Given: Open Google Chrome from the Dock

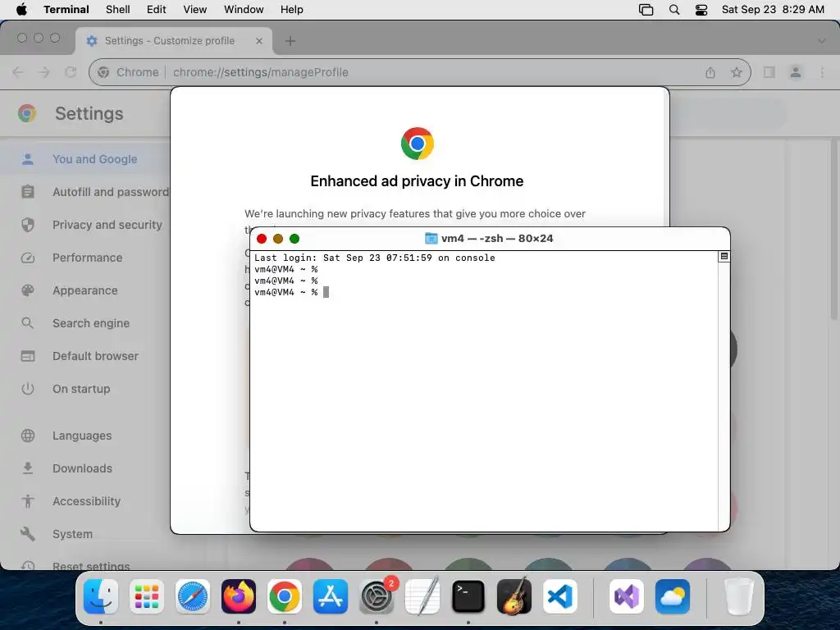Looking at the screenshot, I should click(285, 596).
